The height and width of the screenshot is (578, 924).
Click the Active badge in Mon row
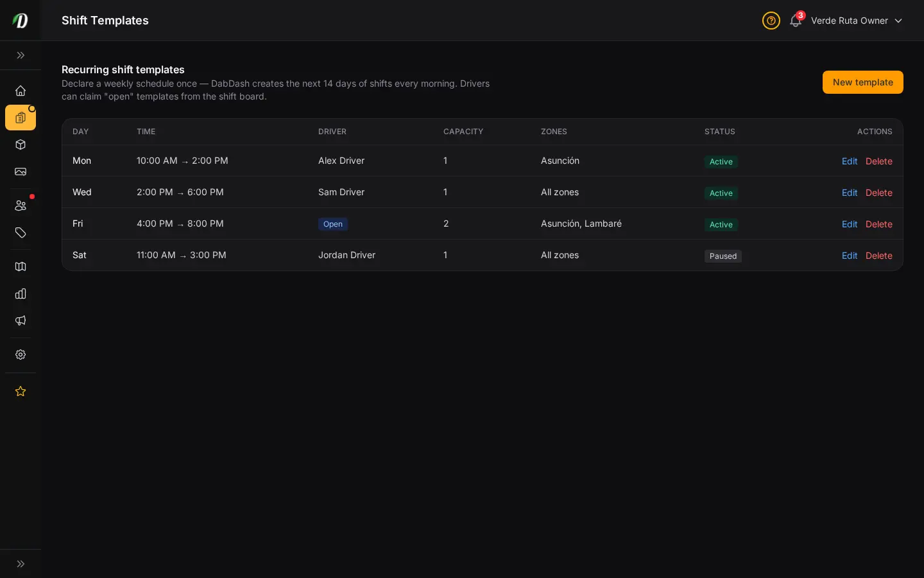tap(721, 162)
